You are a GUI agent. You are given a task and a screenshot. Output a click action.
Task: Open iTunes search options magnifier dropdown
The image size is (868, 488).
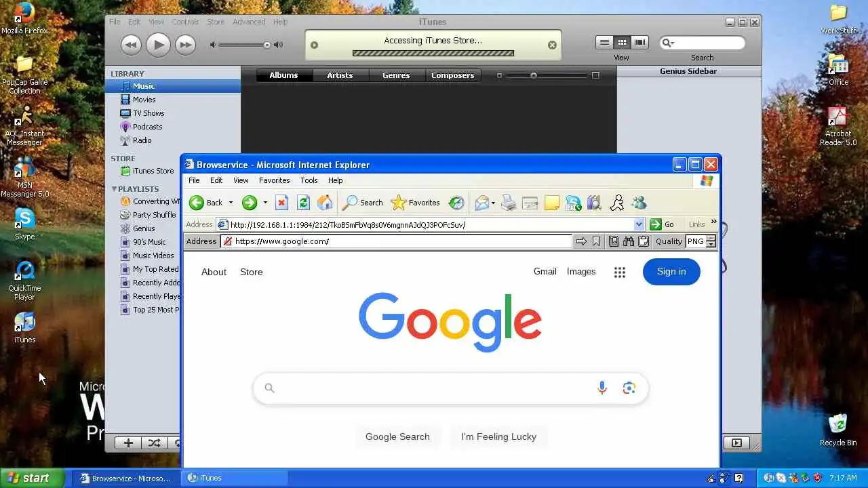[668, 43]
